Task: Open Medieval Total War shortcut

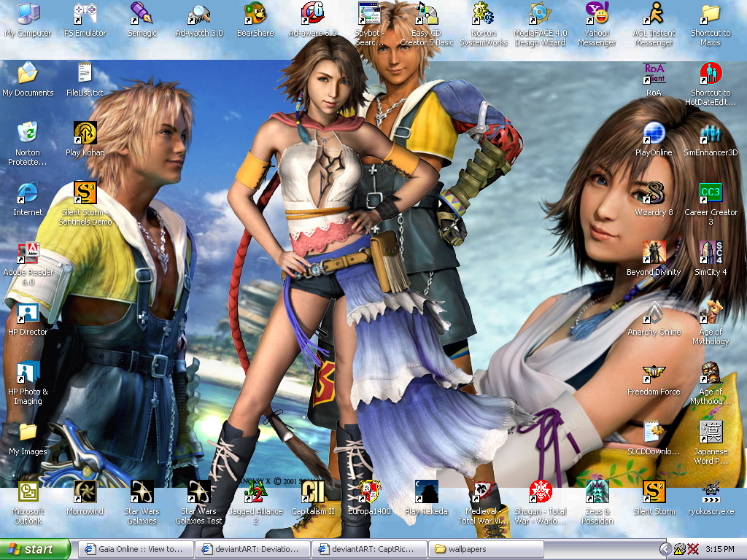Action: [484, 503]
